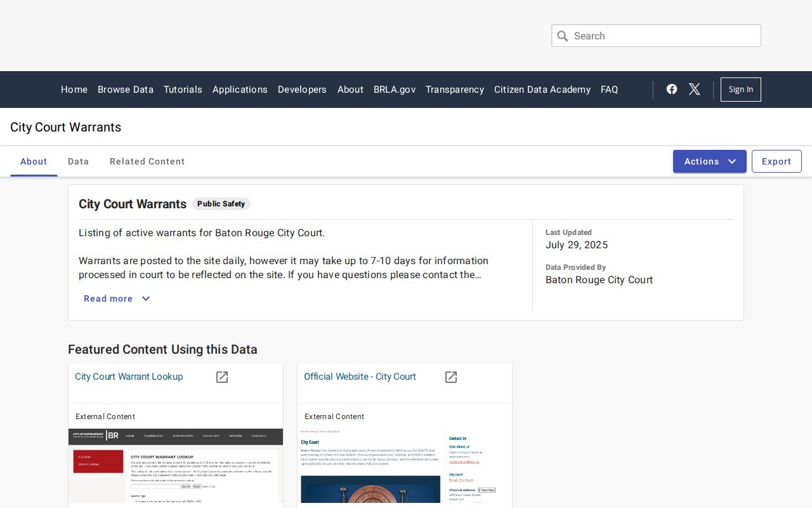Screen dimensions: 812x508
Task: Click the Public Safety category tag
Action: point(221,204)
